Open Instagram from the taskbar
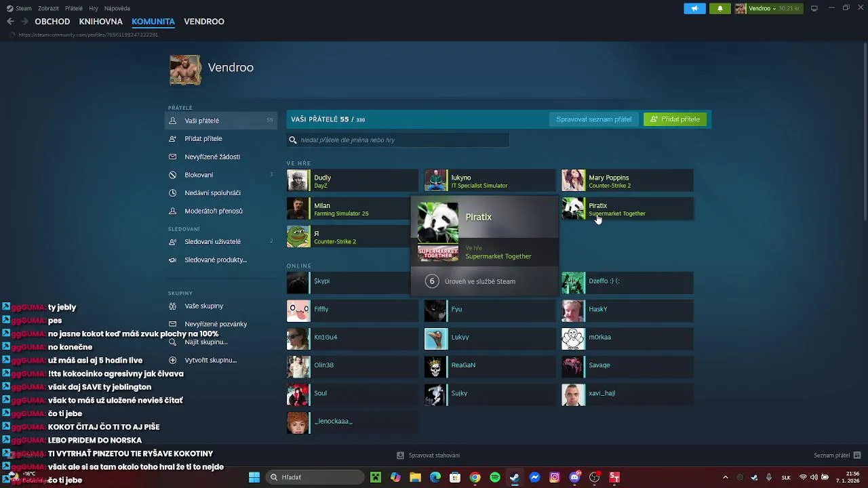Screen dimensions: 868x488 click(555, 477)
